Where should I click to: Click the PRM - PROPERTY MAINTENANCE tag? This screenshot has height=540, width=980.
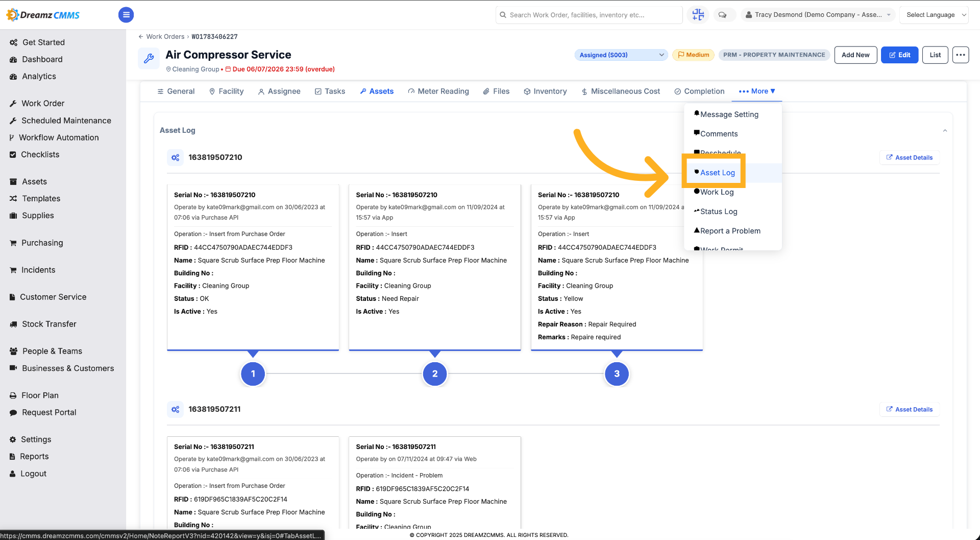774,55
